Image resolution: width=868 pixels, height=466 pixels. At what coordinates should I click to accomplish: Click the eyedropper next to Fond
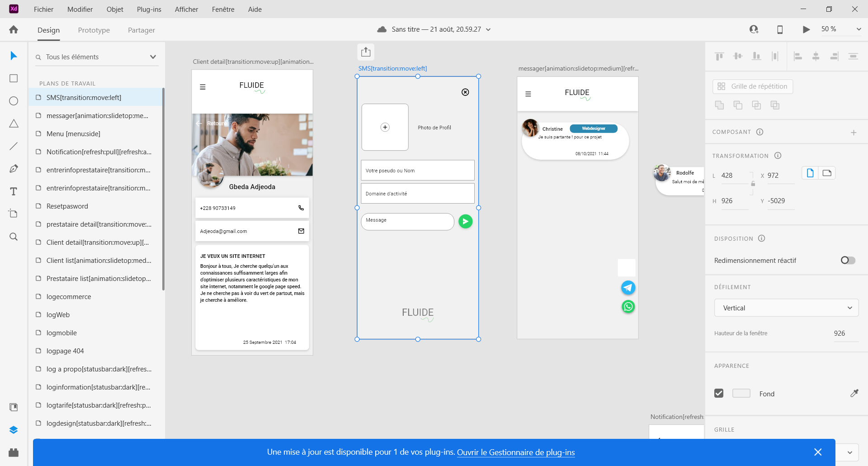click(x=854, y=393)
